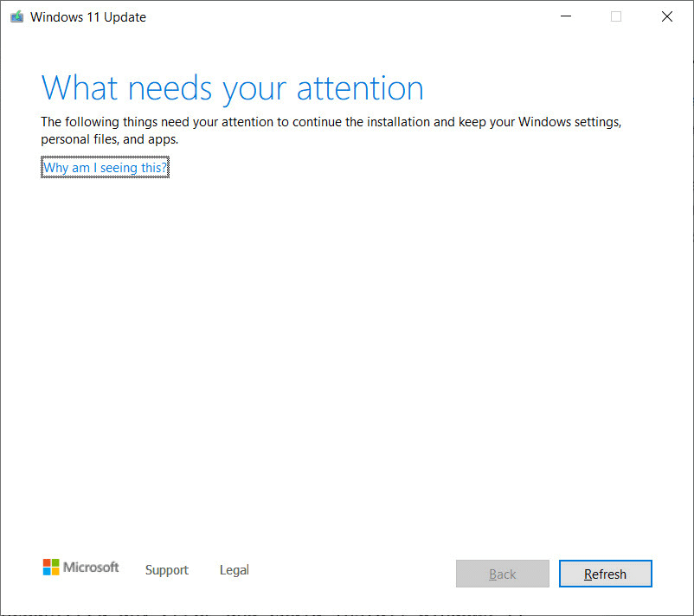Click the Microsoft logo
This screenshot has height=616, width=694.
point(80,567)
